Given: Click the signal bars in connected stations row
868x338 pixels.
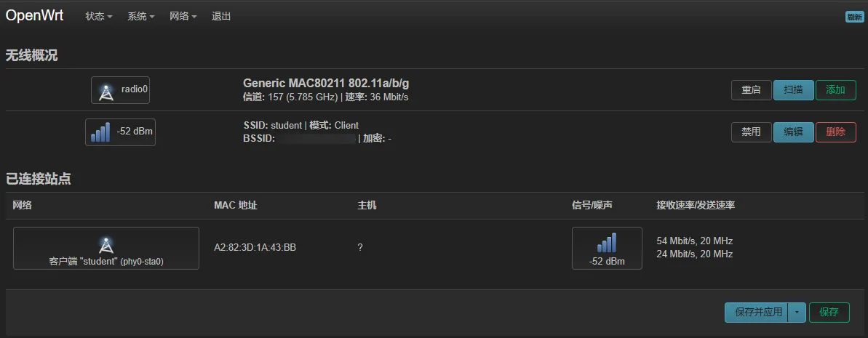Looking at the screenshot, I should 607,242.
